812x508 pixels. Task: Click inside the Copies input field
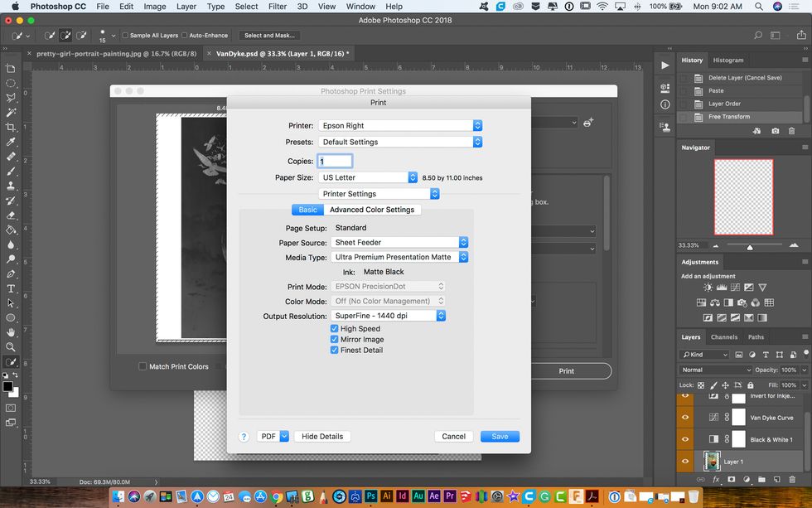(x=335, y=160)
